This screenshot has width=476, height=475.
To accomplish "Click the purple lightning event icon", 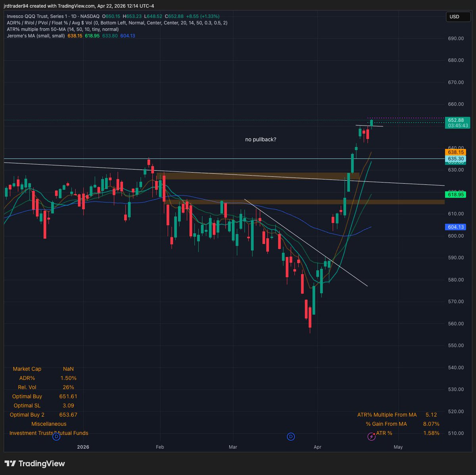I will click(x=372, y=437).
